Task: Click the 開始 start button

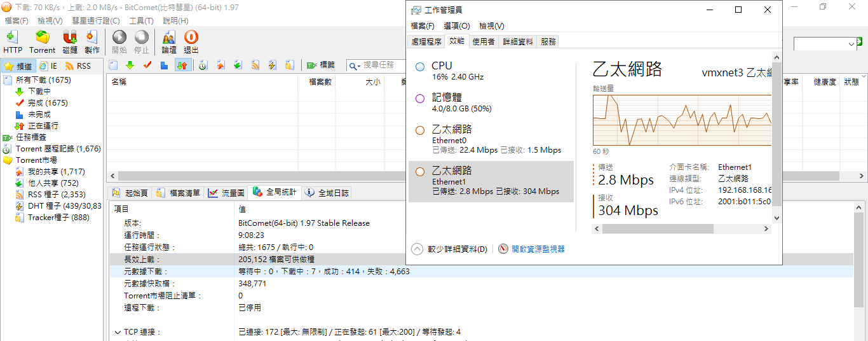Action: click(119, 42)
